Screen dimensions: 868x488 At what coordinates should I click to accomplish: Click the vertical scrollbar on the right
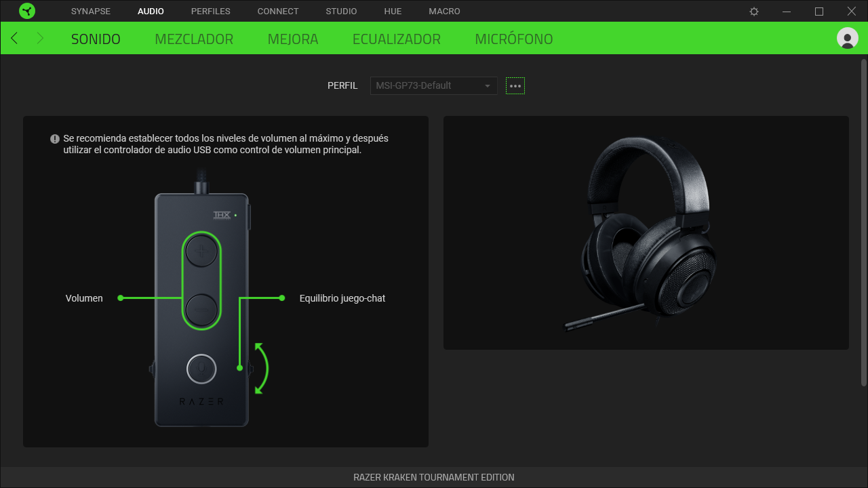[864, 224]
